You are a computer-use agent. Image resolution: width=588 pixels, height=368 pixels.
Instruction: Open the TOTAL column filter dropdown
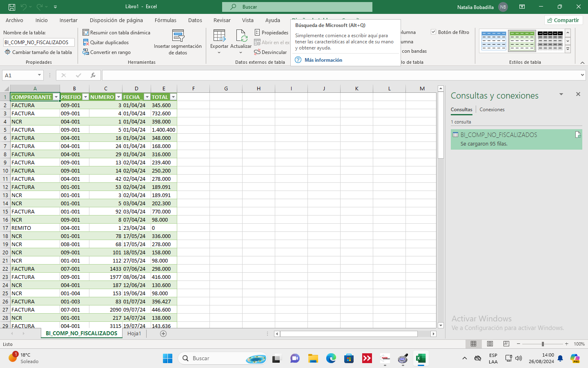tap(173, 97)
